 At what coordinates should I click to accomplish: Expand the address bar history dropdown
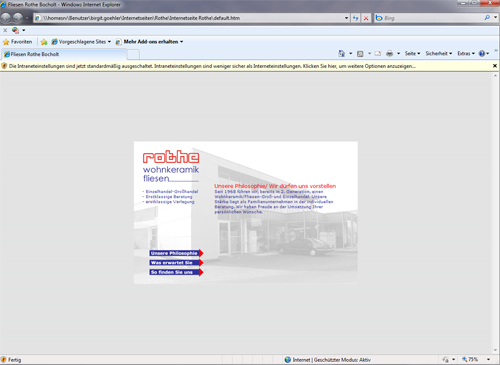pyautogui.click(x=347, y=18)
